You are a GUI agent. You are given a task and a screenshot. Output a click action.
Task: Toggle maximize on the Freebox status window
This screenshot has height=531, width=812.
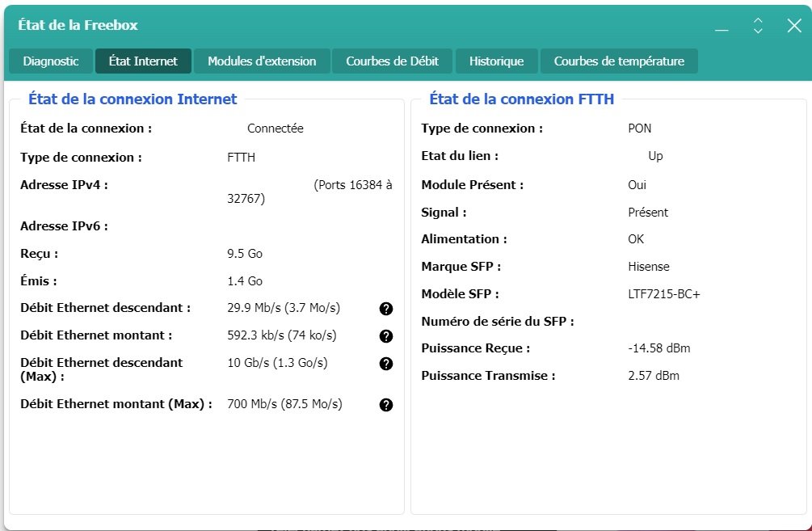point(758,26)
